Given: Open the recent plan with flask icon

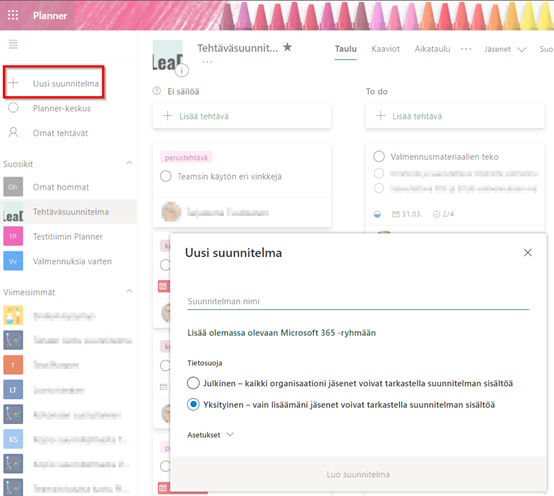Looking at the screenshot, I should (x=13, y=315).
